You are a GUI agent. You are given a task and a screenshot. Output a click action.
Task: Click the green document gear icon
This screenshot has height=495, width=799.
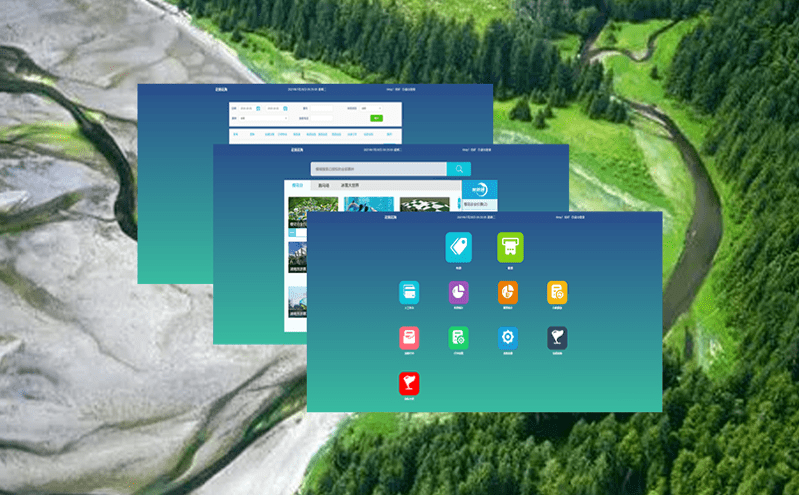coord(458,338)
